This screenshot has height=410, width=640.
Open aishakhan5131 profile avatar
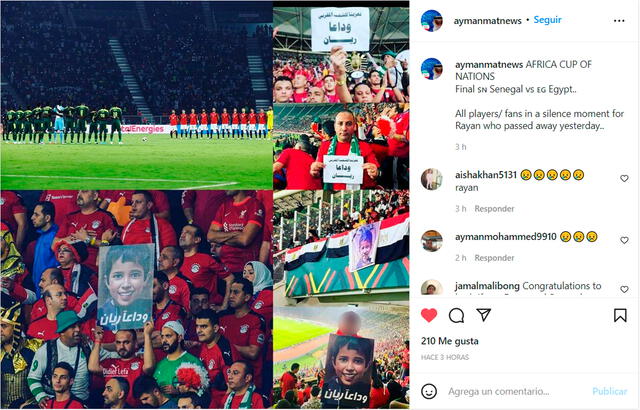tap(431, 179)
